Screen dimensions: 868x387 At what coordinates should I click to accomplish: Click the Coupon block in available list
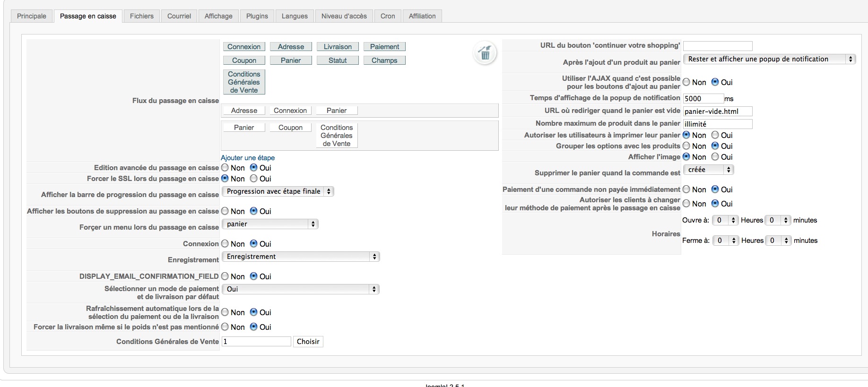(x=244, y=60)
